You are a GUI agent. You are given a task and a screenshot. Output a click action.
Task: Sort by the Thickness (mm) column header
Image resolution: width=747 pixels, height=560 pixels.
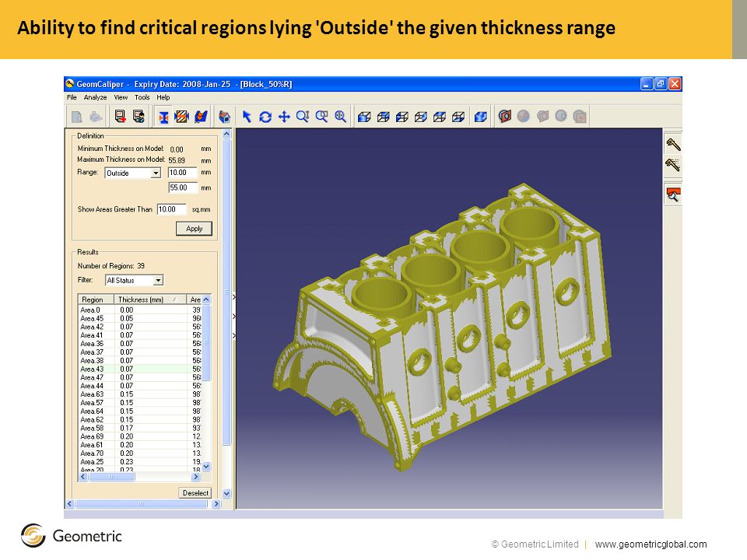point(150,299)
